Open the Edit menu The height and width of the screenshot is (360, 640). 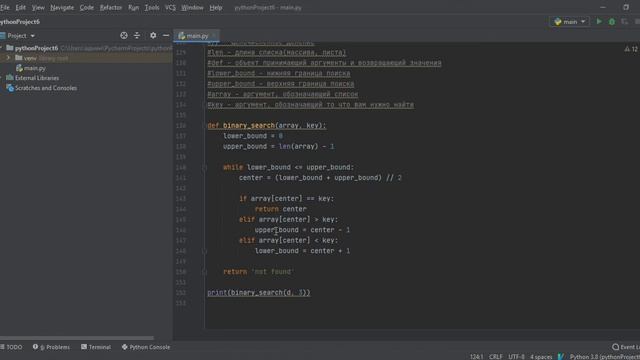tap(20, 7)
